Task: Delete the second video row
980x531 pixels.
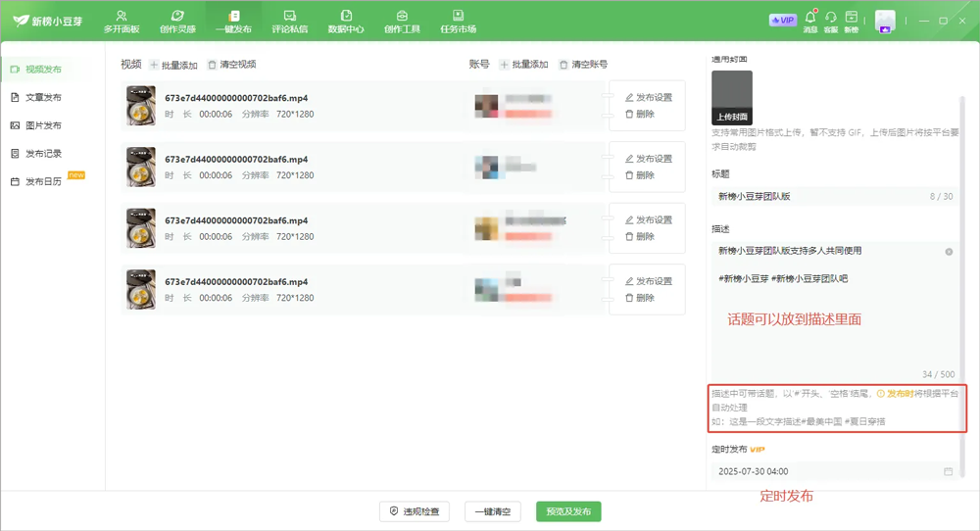Action: click(640, 175)
